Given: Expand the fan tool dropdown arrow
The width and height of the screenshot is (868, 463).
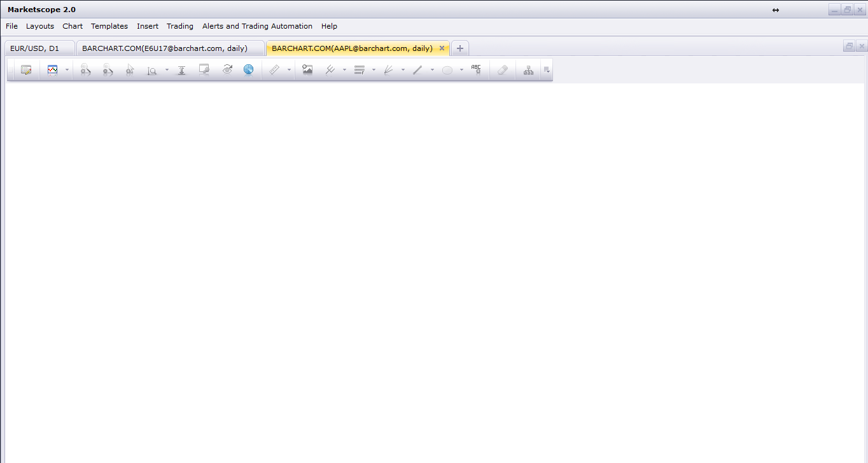Looking at the screenshot, I should tap(403, 70).
